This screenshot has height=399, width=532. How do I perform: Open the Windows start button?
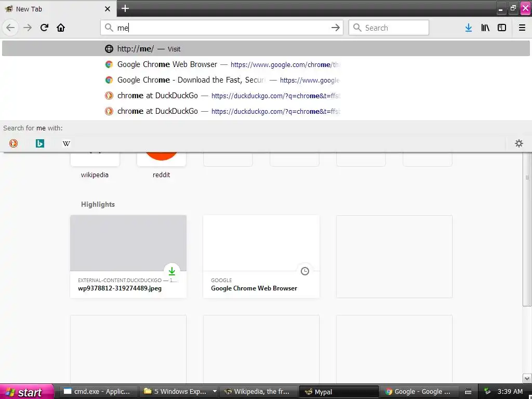click(26, 392)
